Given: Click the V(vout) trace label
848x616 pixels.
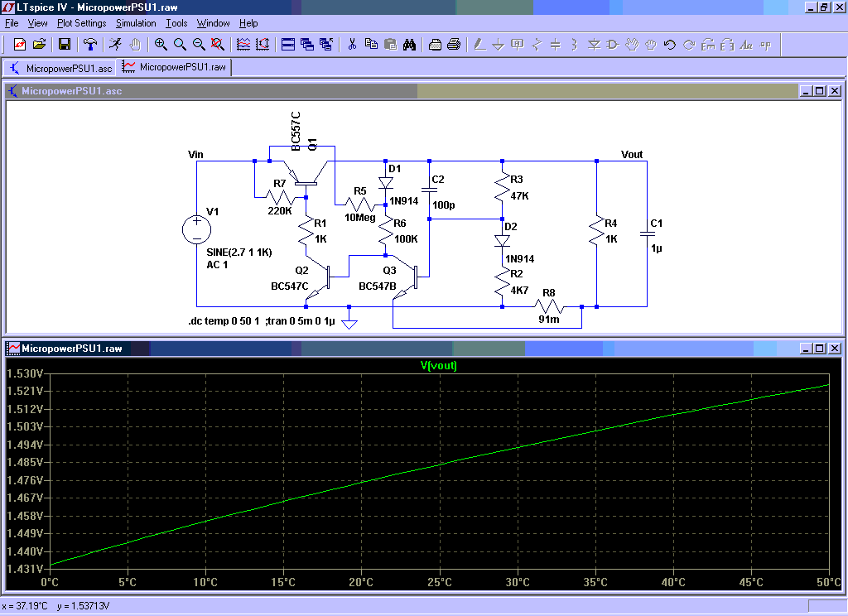Looking at the screenshot, I should [x=438, y=365].
